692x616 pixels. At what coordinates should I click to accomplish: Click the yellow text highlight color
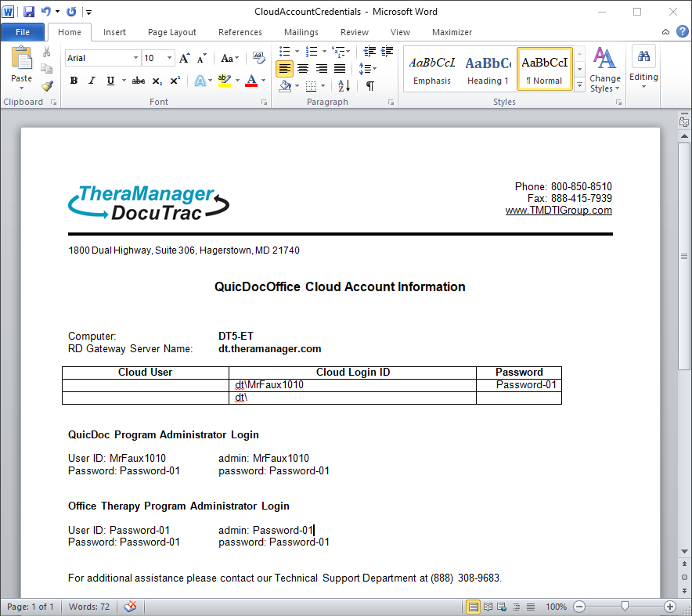224,81
